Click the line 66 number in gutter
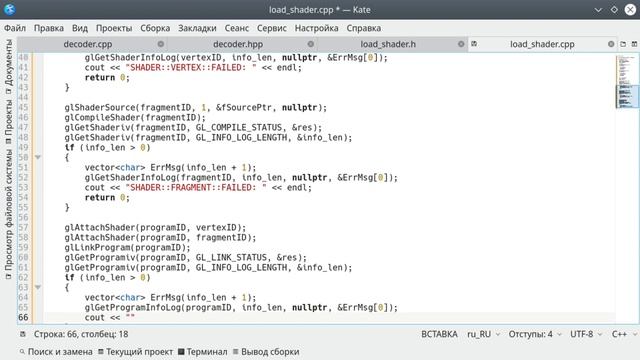The width and height of the screenshot is (640, 360). click(x=23, y=318)
